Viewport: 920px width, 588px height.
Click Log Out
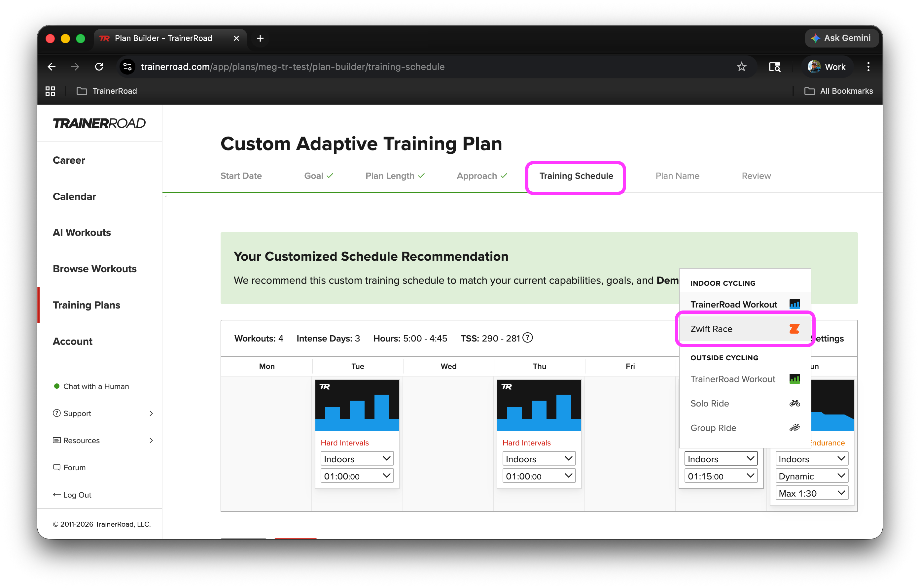(72, 495)
